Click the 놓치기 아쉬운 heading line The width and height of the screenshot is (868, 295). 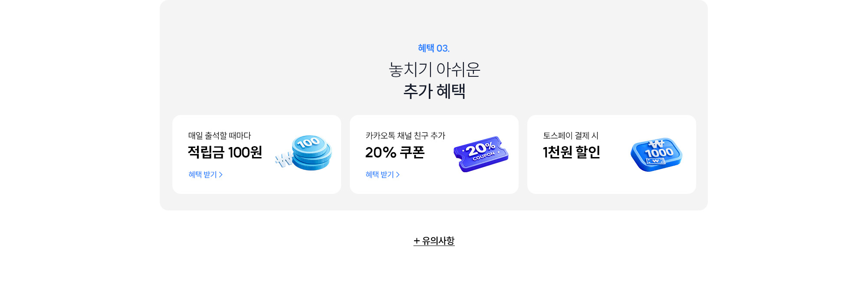pyautogui.click(x=434, y=69)
